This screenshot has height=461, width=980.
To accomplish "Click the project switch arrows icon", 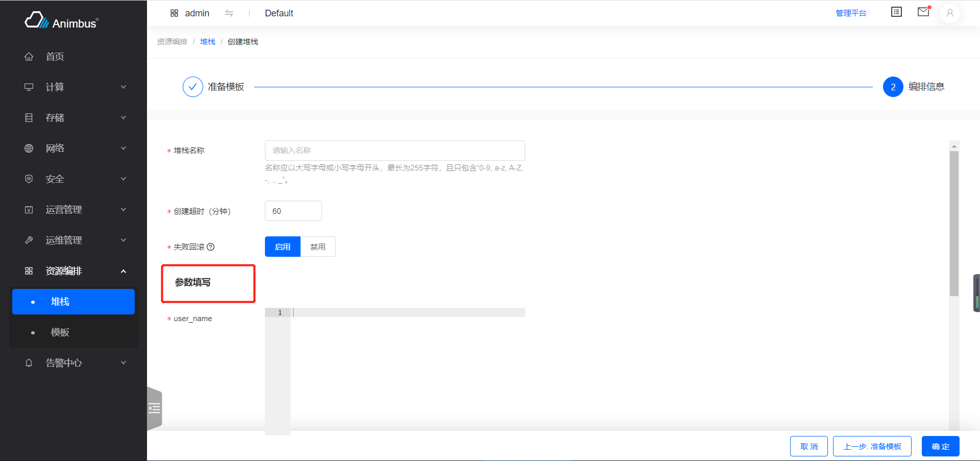I will pos(229,13).
